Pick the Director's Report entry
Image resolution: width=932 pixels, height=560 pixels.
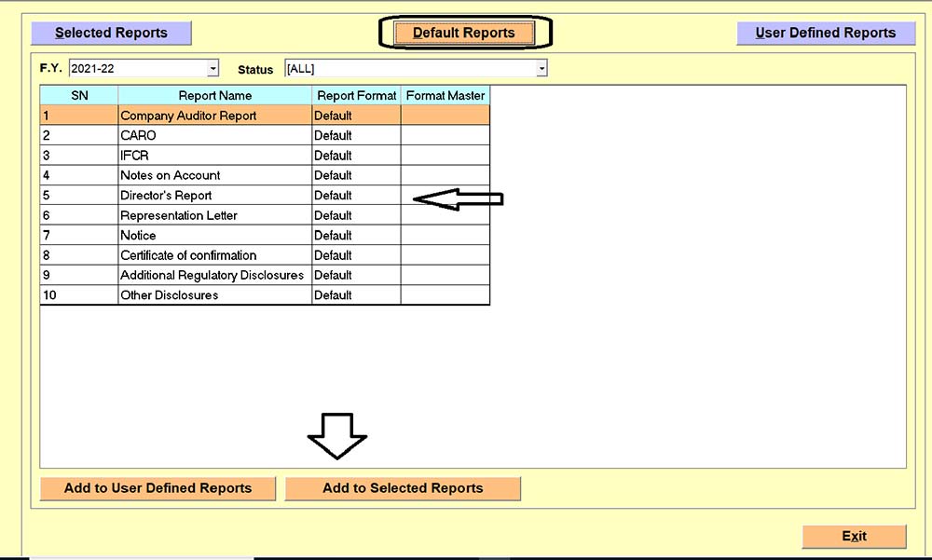pos(214,196)
